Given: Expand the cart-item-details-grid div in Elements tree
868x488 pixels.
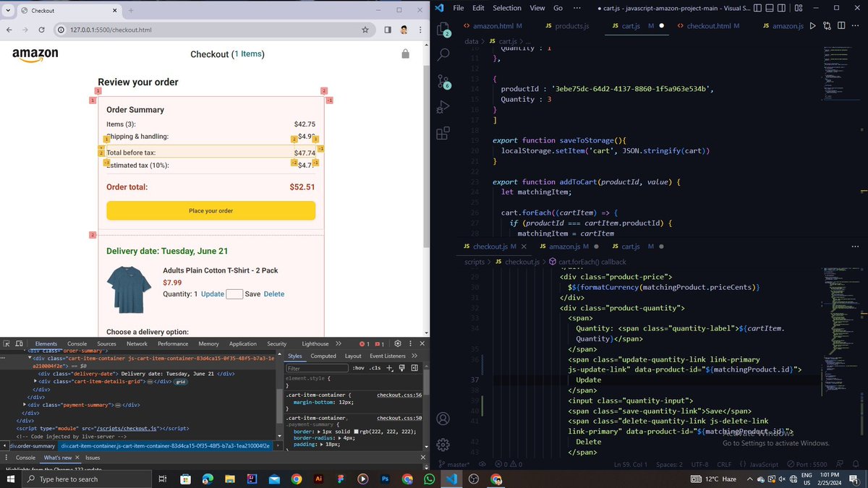Looking at the screenshot, I should (35, 381).
